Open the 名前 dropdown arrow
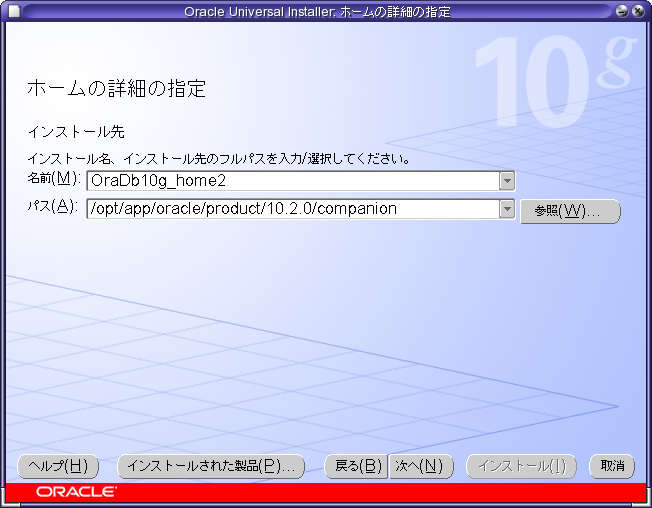 (x=507, y=181)
